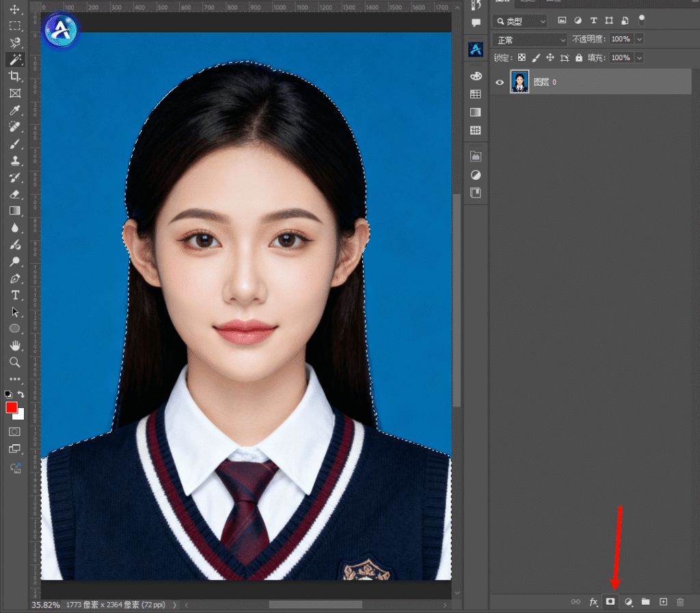Select the Crop tool
Image resolution: width=700 pixels, height=613 pixels.
14,77
